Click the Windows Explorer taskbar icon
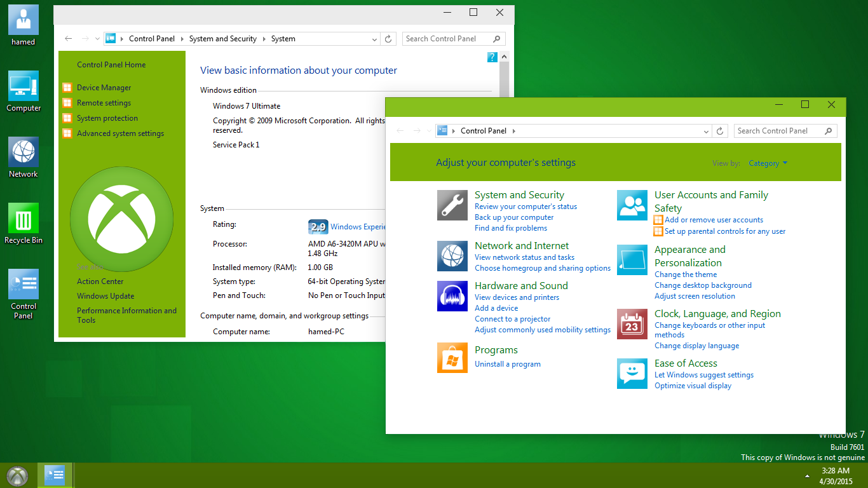868x488 pixels. pos(54,475)
